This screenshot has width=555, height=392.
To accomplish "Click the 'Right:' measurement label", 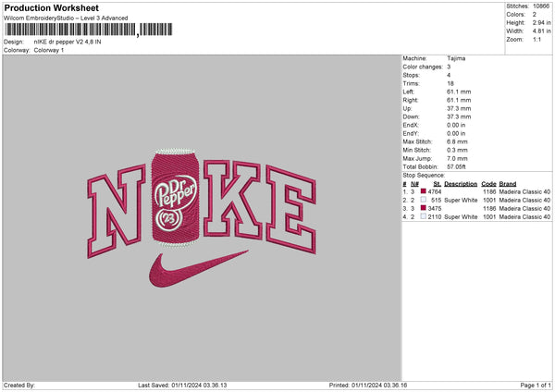I will (410, 100).
